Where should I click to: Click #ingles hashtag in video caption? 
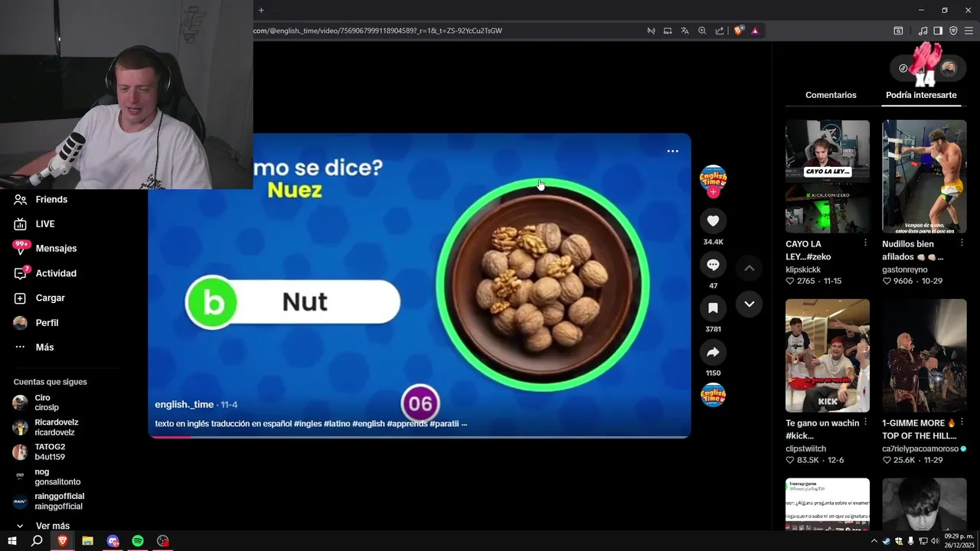[308, 423]
